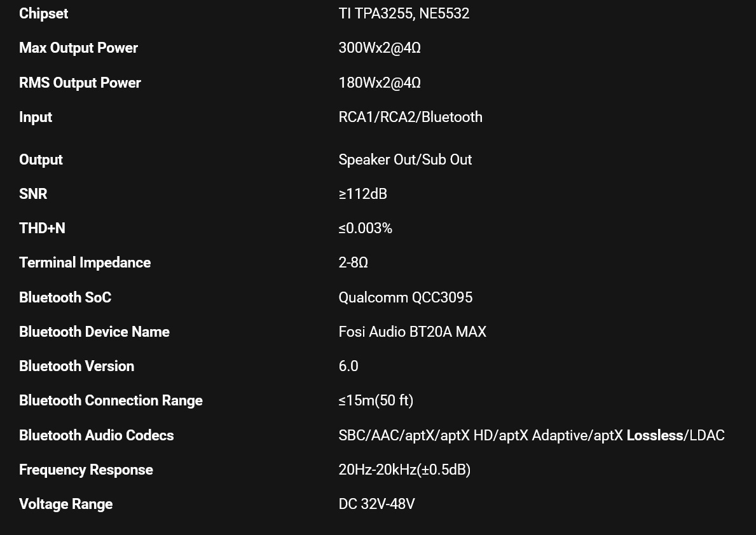Click the Chipset label
Screen dimensions: 756x535
(x=43, y=14)
